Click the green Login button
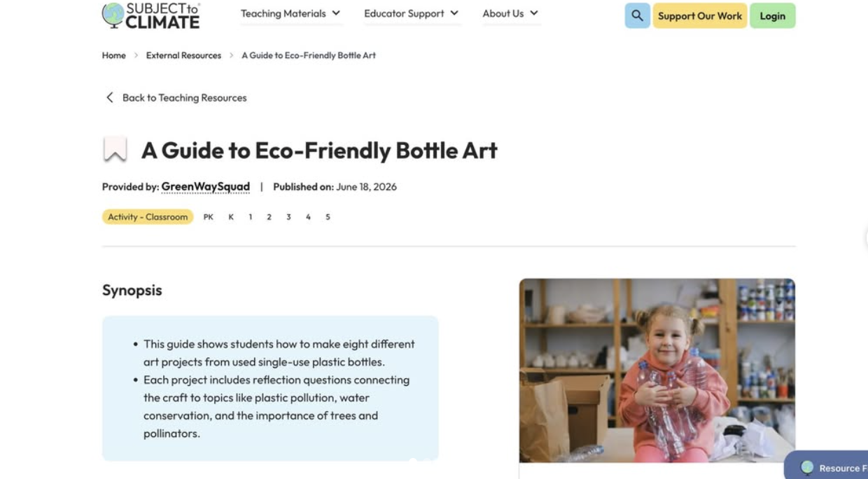868x479 pixels. (x=773, y=15)
